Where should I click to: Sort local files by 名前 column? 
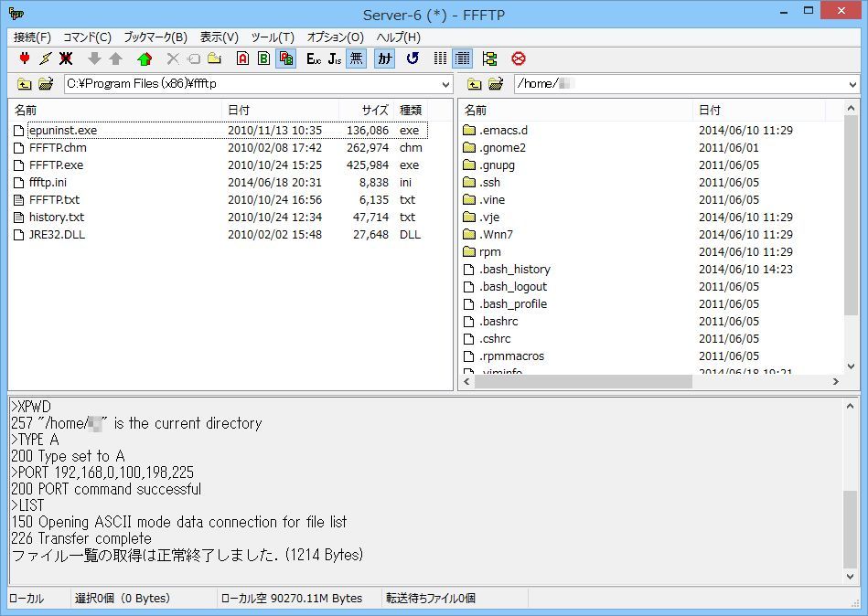(115, 110)
